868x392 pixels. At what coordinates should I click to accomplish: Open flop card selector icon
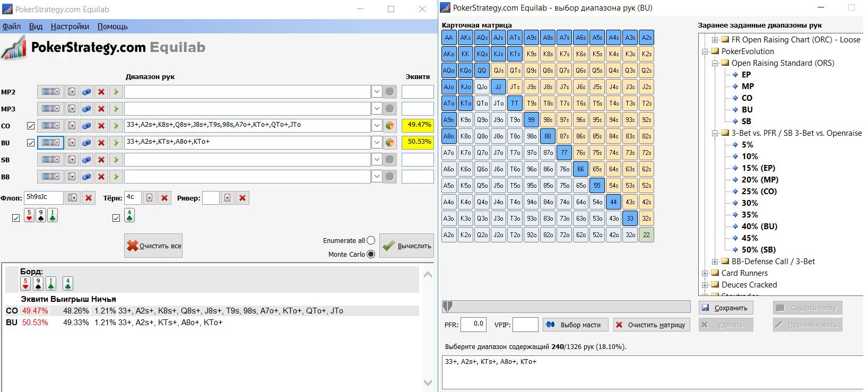click(73, 198)
